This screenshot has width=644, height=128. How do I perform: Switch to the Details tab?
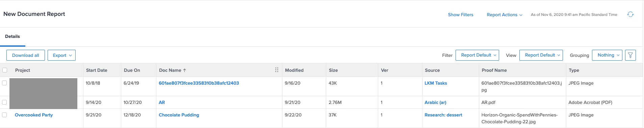click(x=12, y=36)
